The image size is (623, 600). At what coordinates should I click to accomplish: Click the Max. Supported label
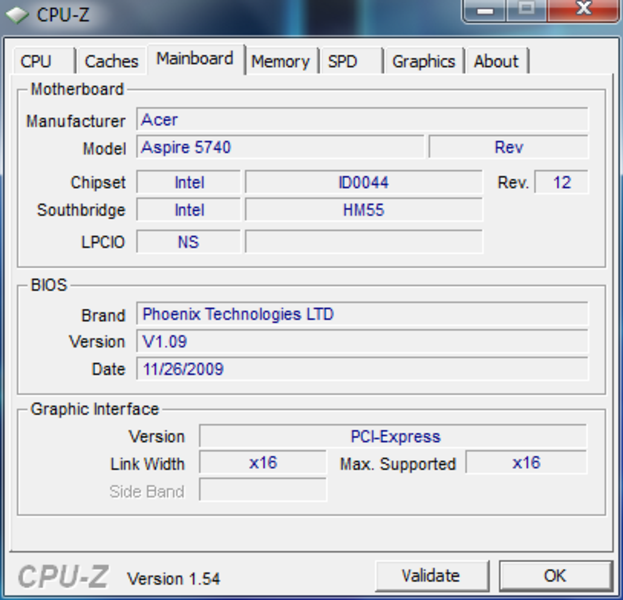[398, 464]
